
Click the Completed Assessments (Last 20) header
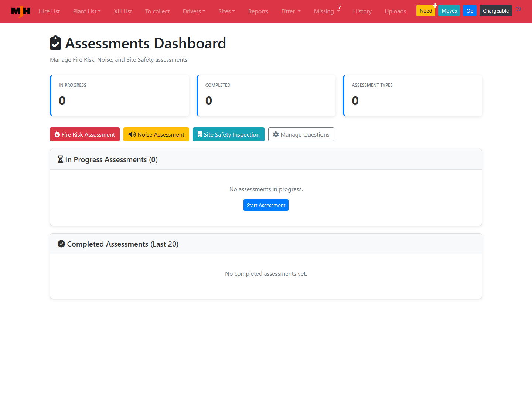(266, 244)
